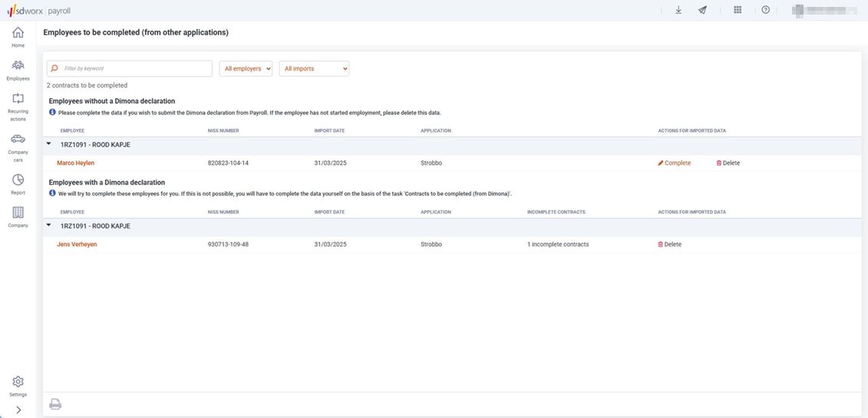
Task: Collapse the first 1RZ1091 - ROOD KAPJE group
Action: pos(49,144)
